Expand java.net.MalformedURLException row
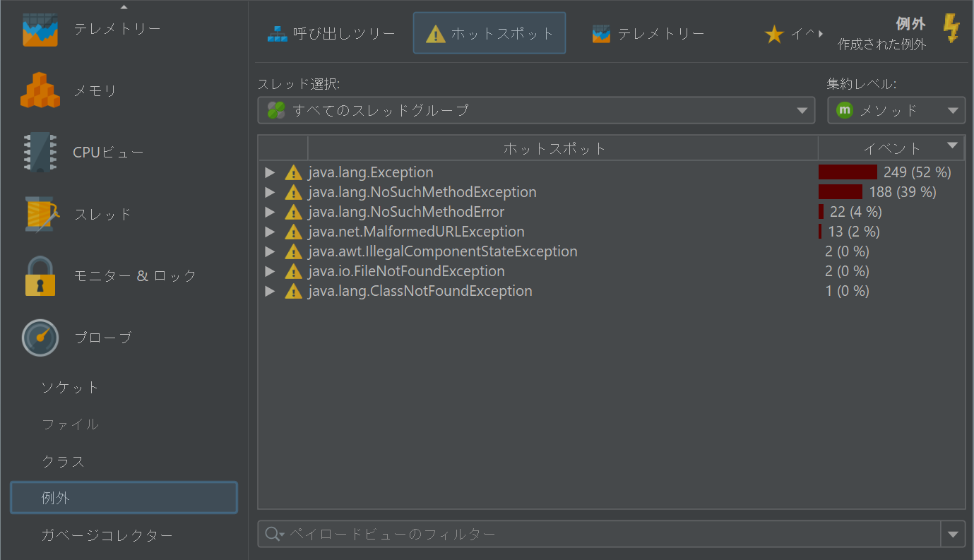The height and width of the screenshot is (560, 974). pos(269,232)
